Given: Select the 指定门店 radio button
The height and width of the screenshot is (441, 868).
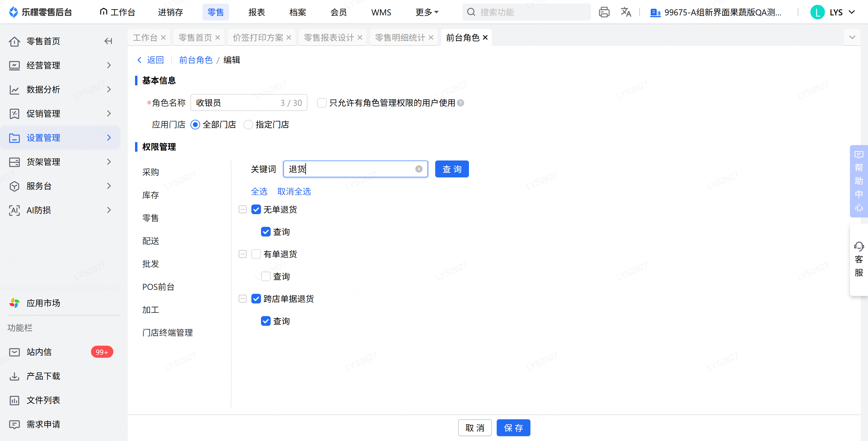Looking at the screenshot, I should [248, 125].
